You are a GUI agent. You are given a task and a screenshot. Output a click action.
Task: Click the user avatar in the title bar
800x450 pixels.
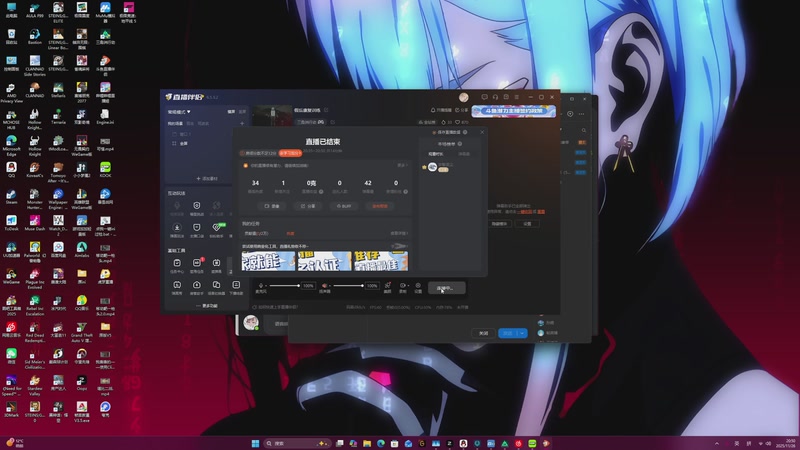click(463, 97)
